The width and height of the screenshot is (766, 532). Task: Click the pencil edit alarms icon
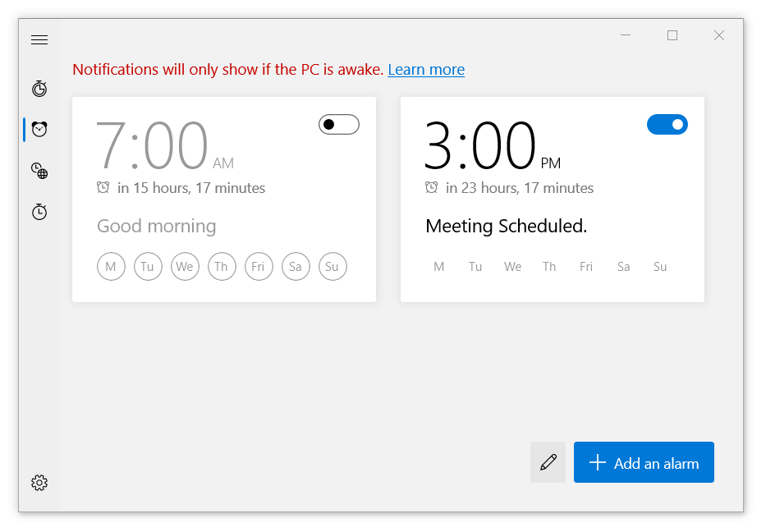click(548, 462)
